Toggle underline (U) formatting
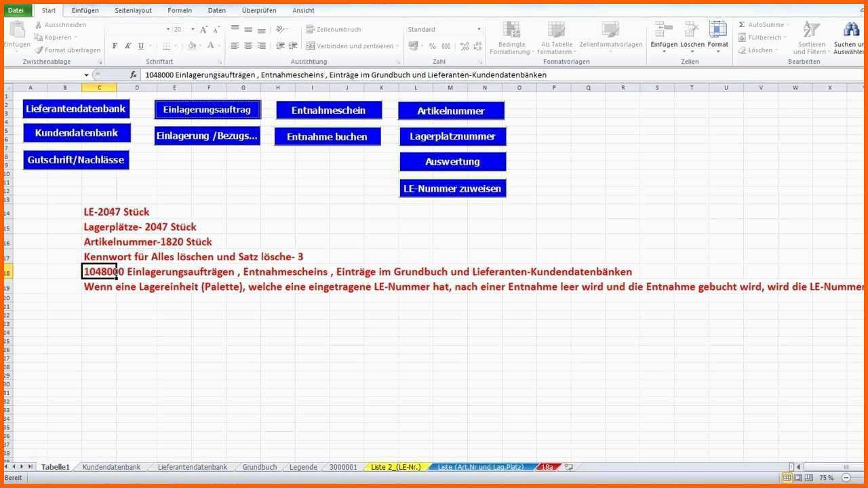Viewport: 868px width, 488px height. point(141,46)
